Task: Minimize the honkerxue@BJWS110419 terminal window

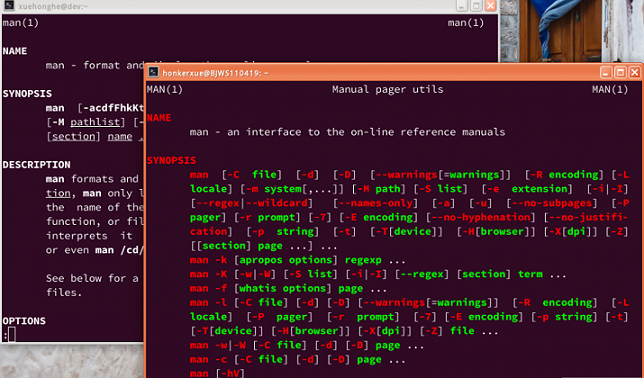Action: pos(606,73)
